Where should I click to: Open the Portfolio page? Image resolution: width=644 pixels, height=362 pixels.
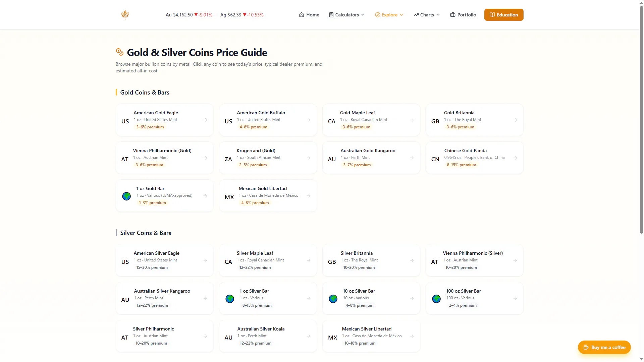coord(463,15)
